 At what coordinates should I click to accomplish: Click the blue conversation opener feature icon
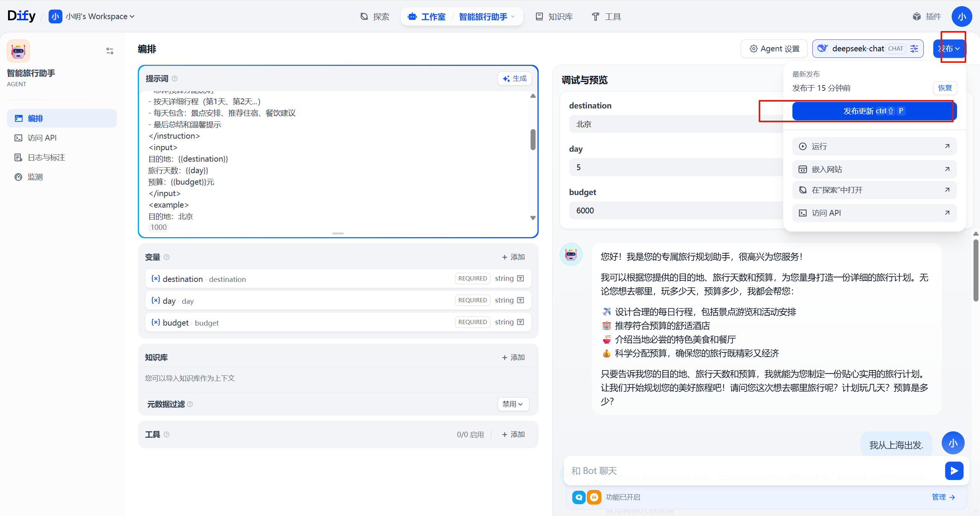579,497
